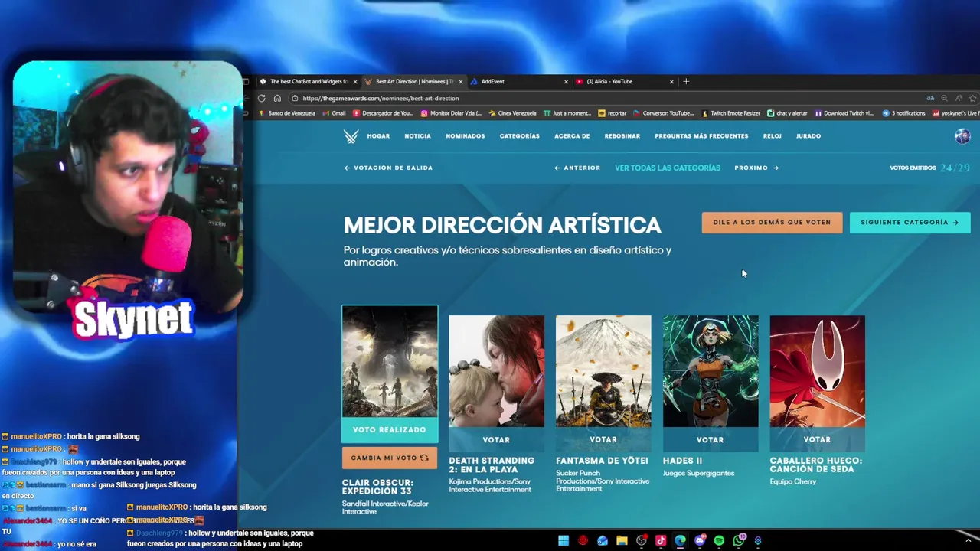980x551 pixels.
Task: Open Microsoft Edge in taskbar
Action: click(680, 541)
